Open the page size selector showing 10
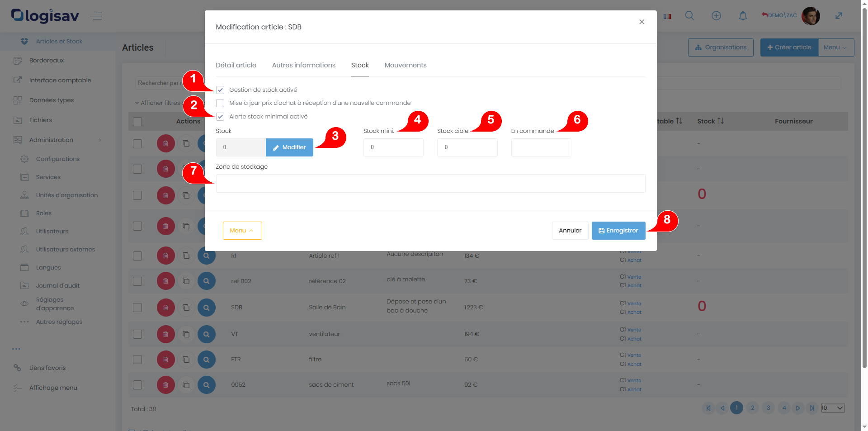This screenshot has height=431, width=868. click(833, 408)
